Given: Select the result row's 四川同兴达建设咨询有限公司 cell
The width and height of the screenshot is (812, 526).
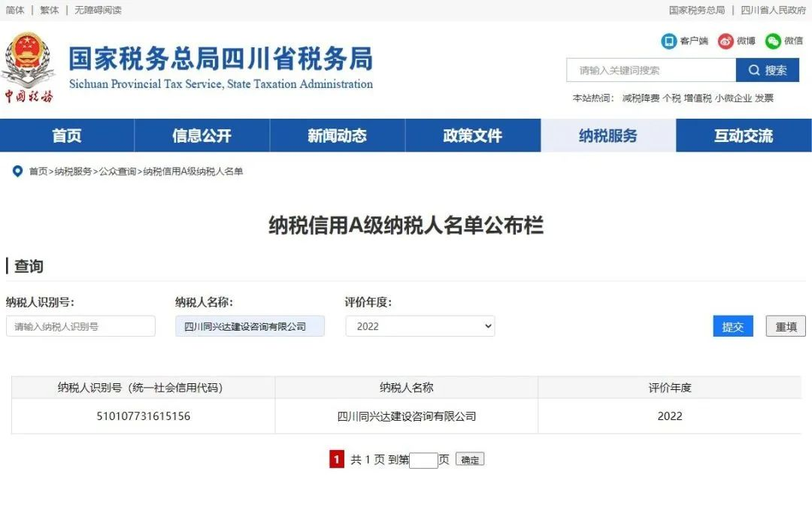Looking at the screenshot, I should click(407, 416).
